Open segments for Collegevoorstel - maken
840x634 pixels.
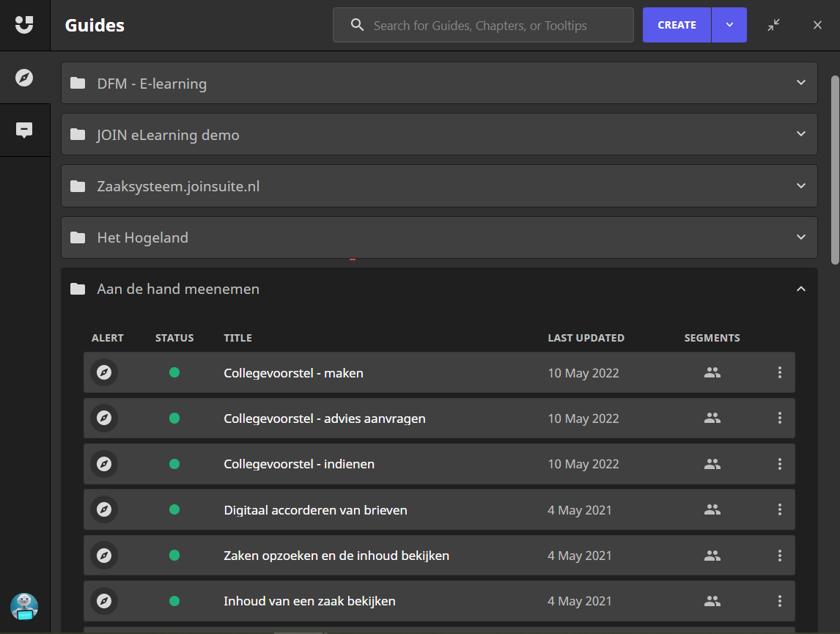(x=712, y=372)
